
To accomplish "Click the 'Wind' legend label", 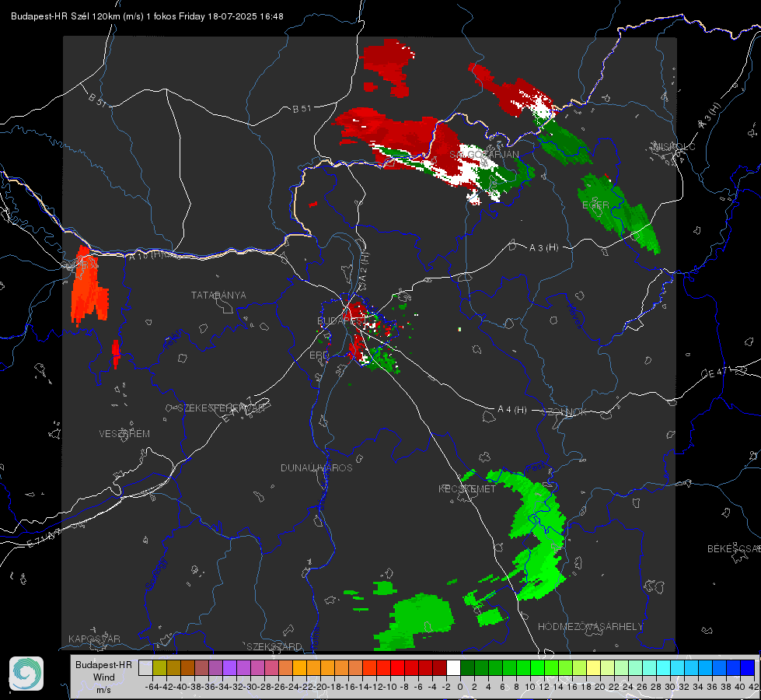I will [x=104, y=677].
